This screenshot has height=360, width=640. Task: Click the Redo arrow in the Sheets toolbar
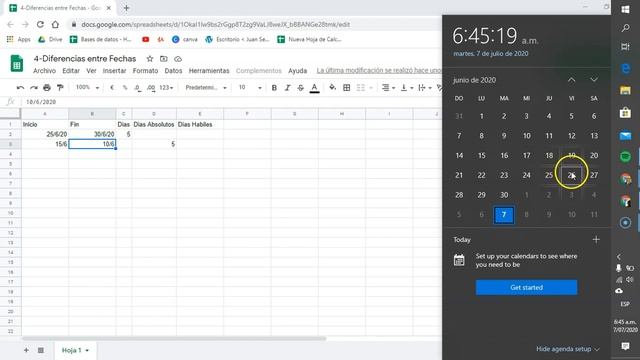pyautogui.click(x=34, y=88)
